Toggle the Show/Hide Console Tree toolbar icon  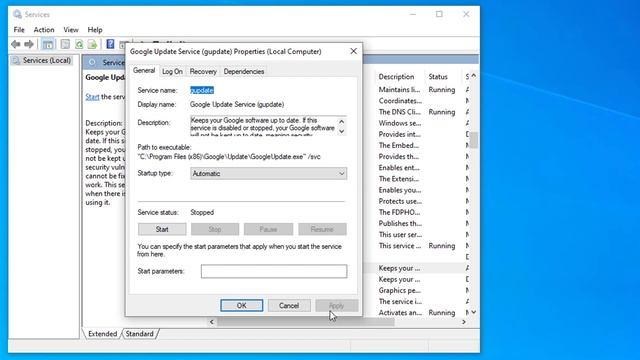[x=48, y=44]
